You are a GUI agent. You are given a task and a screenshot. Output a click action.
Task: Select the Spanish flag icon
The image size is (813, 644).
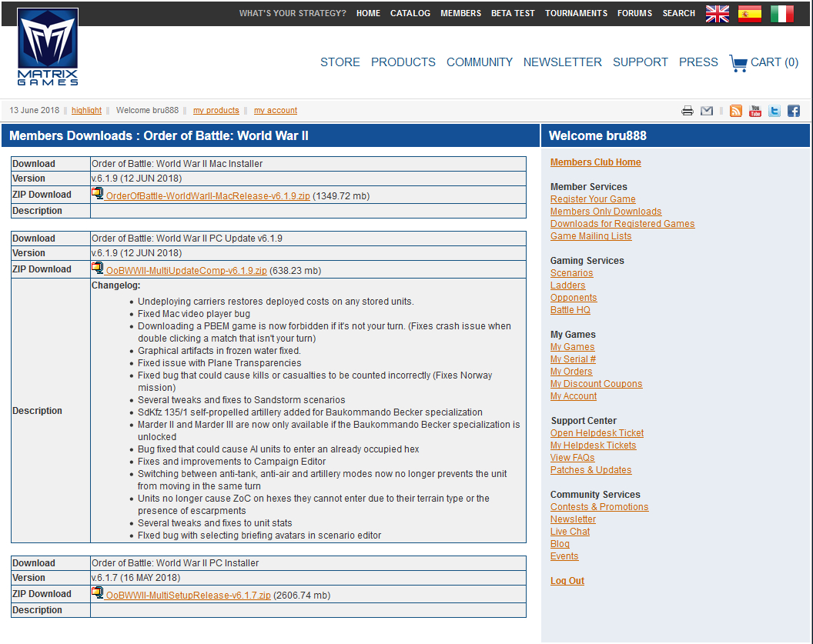point(750,13)
